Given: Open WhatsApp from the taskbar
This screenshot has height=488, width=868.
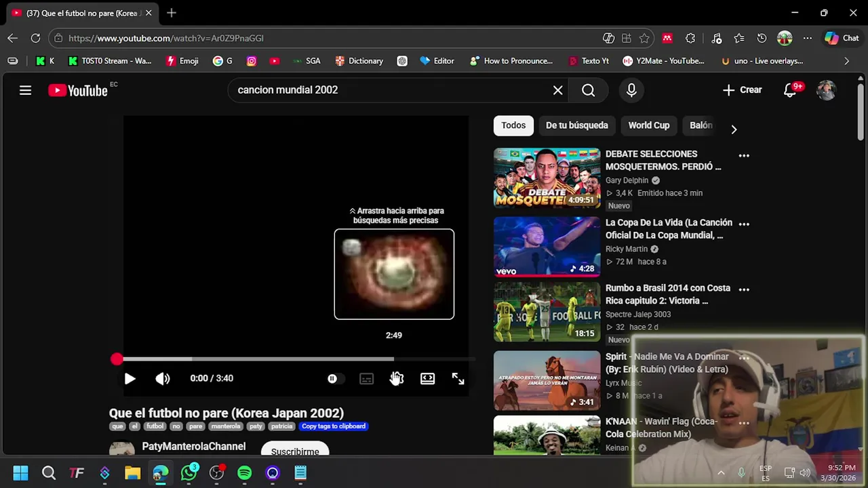Looking at the screenshot, I should tap(189, 472).
